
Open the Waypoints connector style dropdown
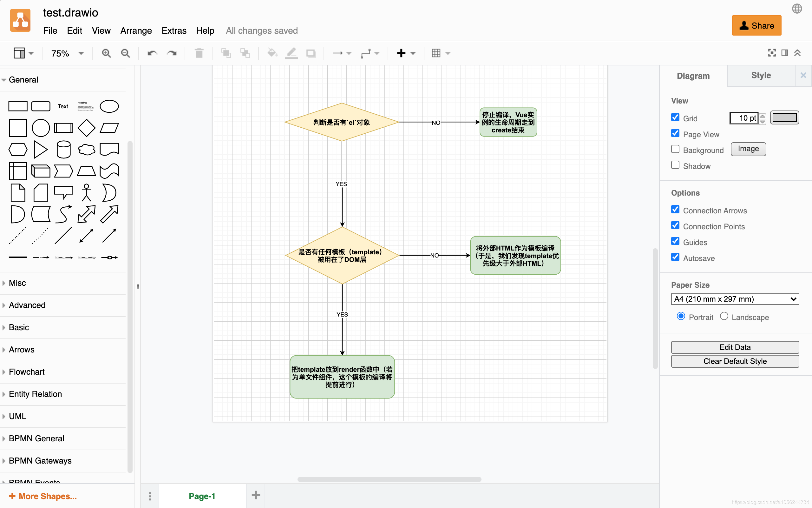(370, 53)
